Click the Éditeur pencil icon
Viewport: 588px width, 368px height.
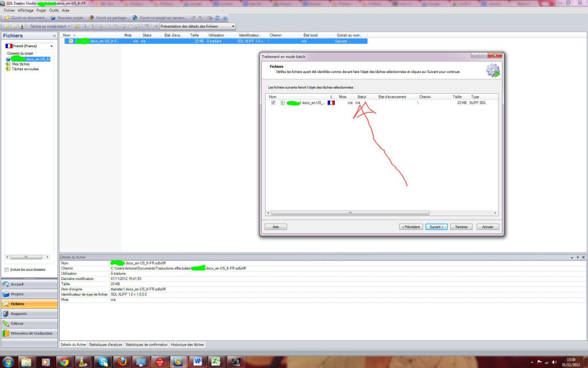tap(6, 323)
